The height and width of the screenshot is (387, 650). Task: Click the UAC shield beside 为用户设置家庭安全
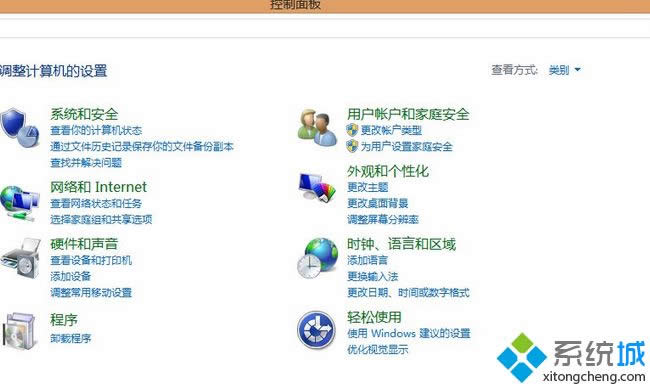(x=352, y=146)
